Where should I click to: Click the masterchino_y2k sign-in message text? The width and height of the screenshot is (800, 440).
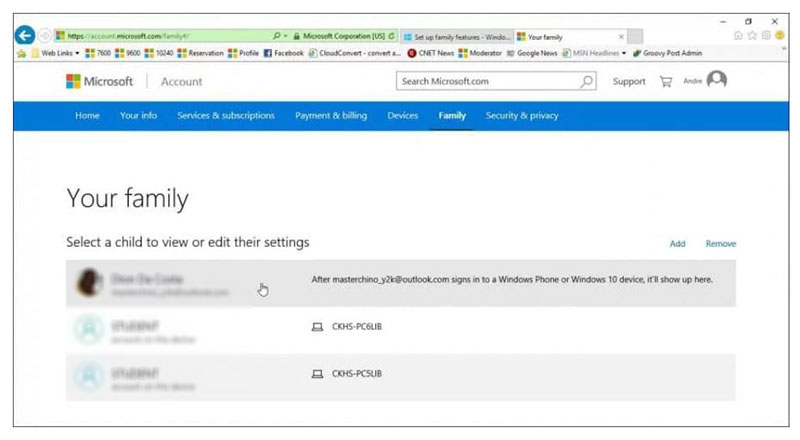(512, 280)
